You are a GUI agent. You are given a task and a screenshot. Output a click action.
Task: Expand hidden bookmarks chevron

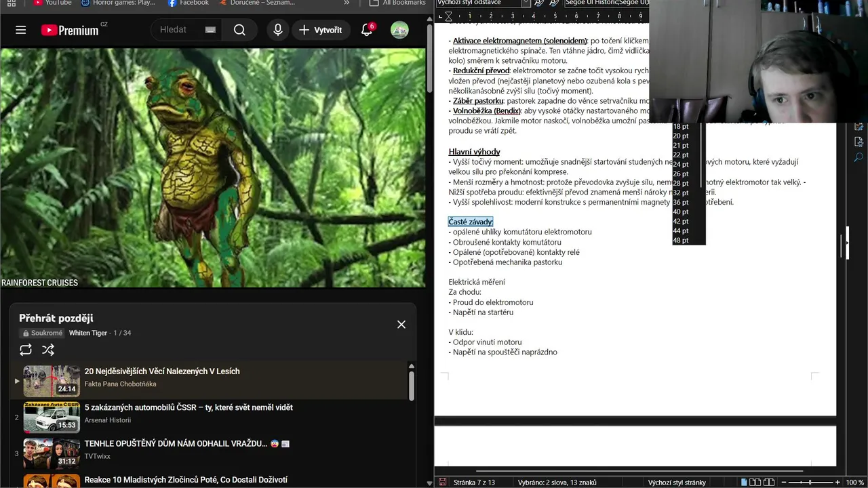coord(347,3)
